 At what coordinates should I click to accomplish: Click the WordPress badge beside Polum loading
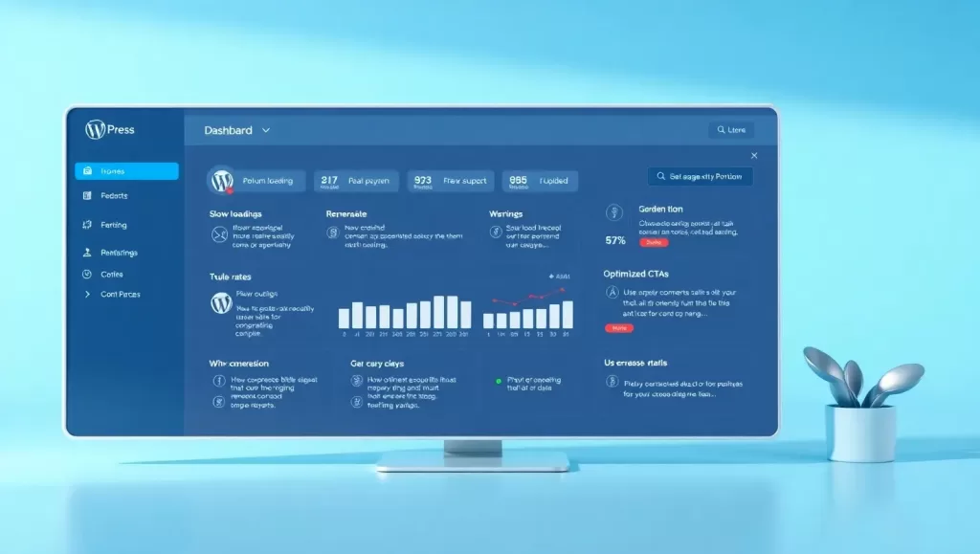(222, 181)
